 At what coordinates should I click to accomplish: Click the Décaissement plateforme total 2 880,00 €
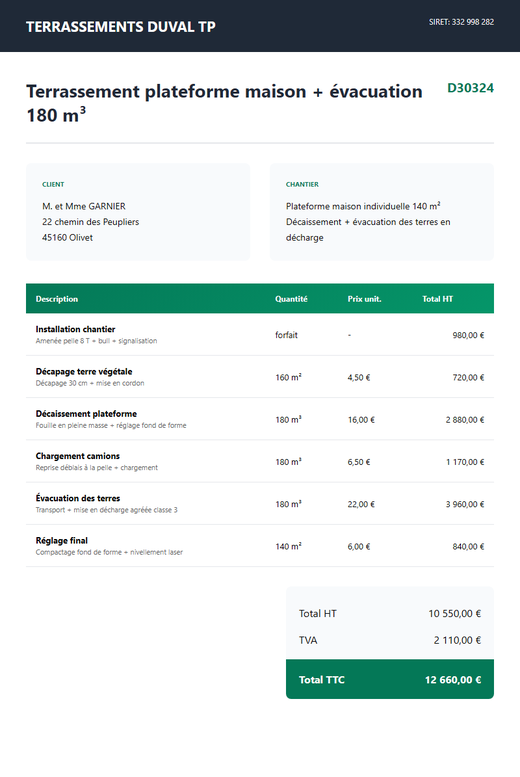pos(464,420)
